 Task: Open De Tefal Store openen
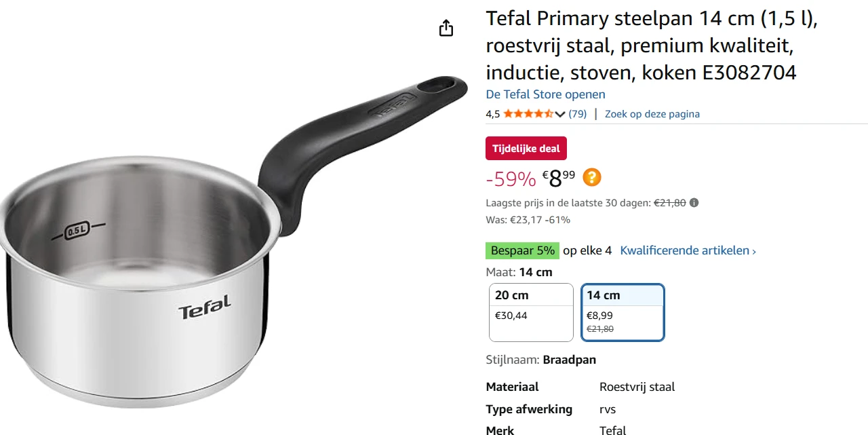tap(545, 94)
